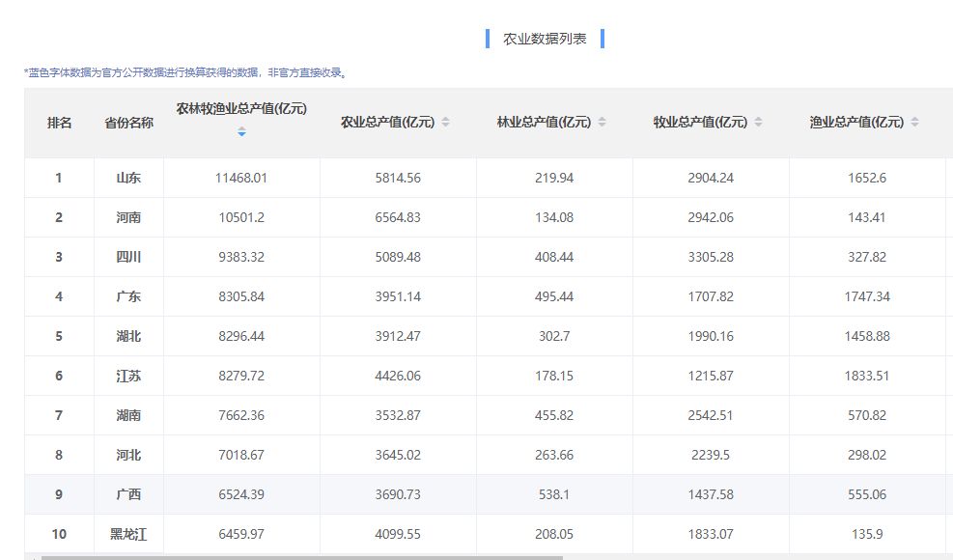Click livestock value 2904.24 for 山东
953x560 pixels.
point(711,179)
